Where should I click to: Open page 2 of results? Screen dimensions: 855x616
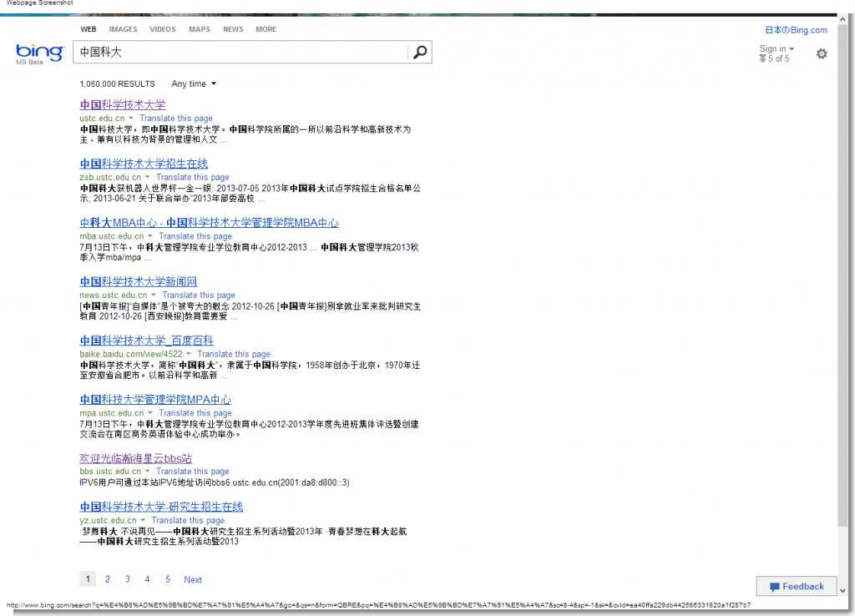[x=107, y=579]
